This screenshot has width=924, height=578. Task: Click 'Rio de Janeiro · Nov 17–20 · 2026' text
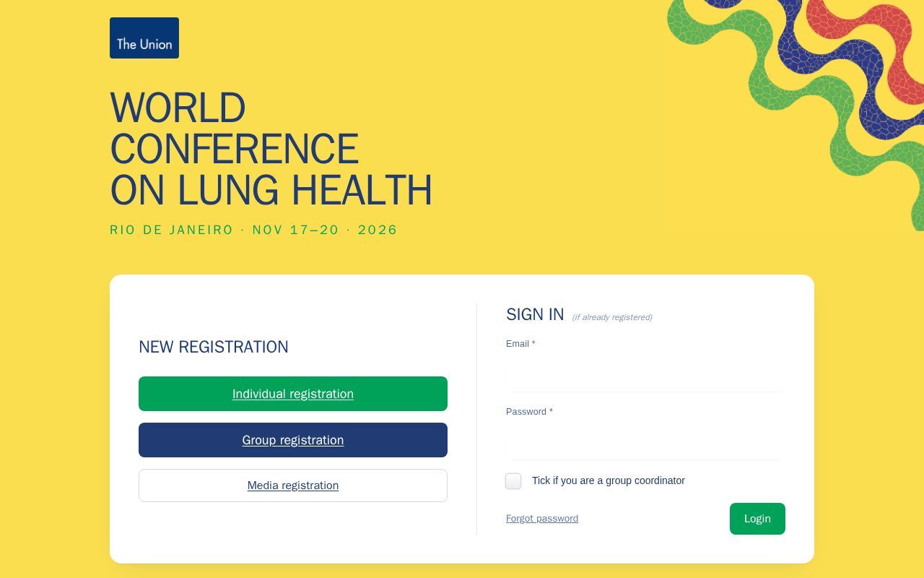pyautogui.click(x=254, y=230)
